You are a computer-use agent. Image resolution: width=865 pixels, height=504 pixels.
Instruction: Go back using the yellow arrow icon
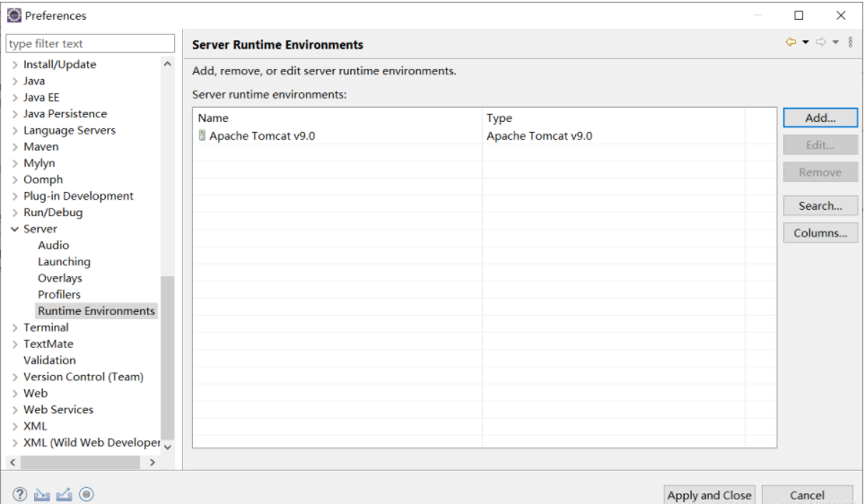click(x=791, y=42)
